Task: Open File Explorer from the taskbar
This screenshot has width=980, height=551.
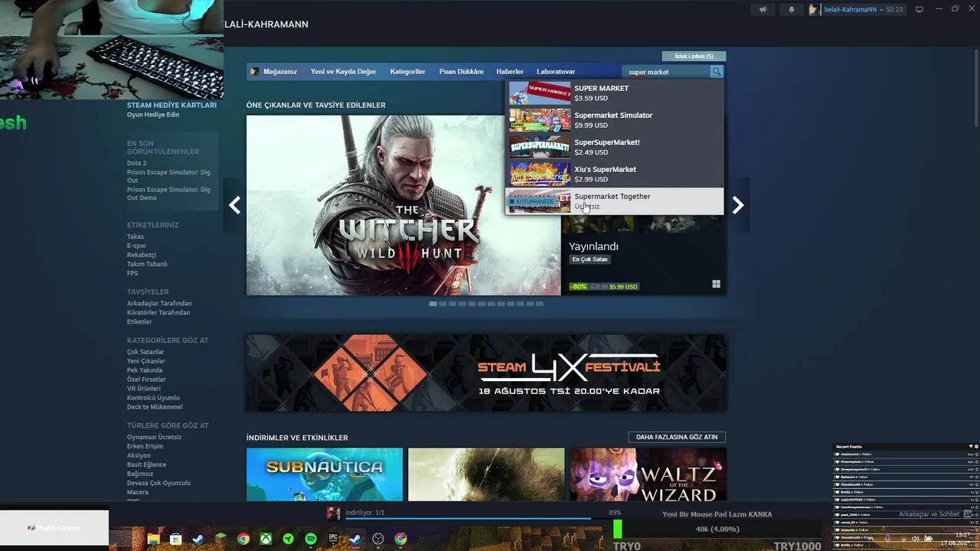Action: (154, 539)
